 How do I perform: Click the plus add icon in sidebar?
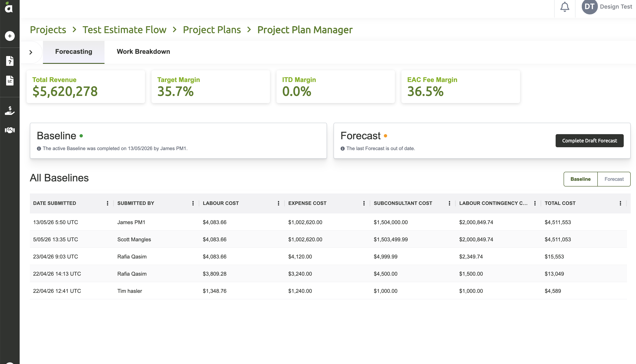(x=10, y=36)
